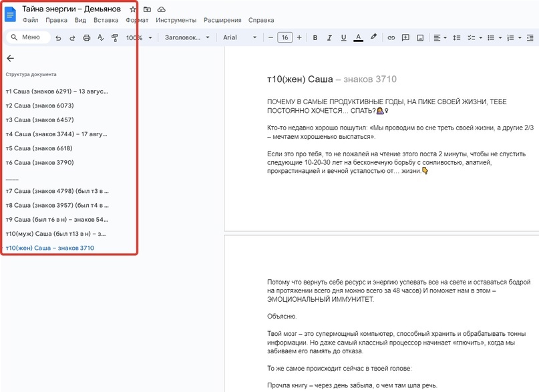
Task: Insert a checklist
Action: (x=471, y=38)
